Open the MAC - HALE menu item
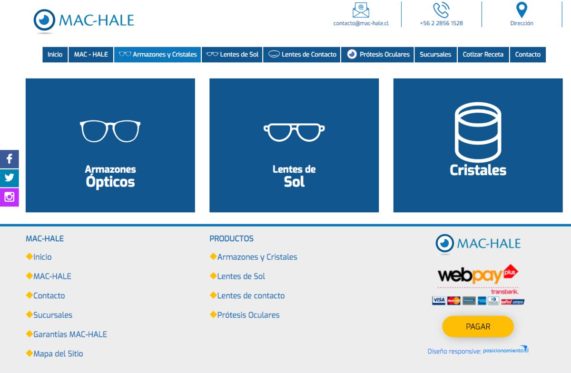Image resolution: width=571 pixels, height=373 pixels. pyautogui.click(x=91, y=55)
